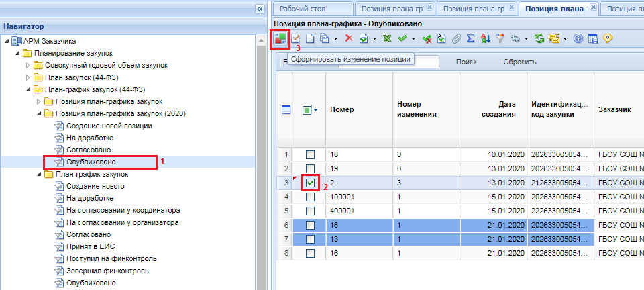
Task: Click the sigma sum icon
Action: pyautogui.click(x=470, y=39)
